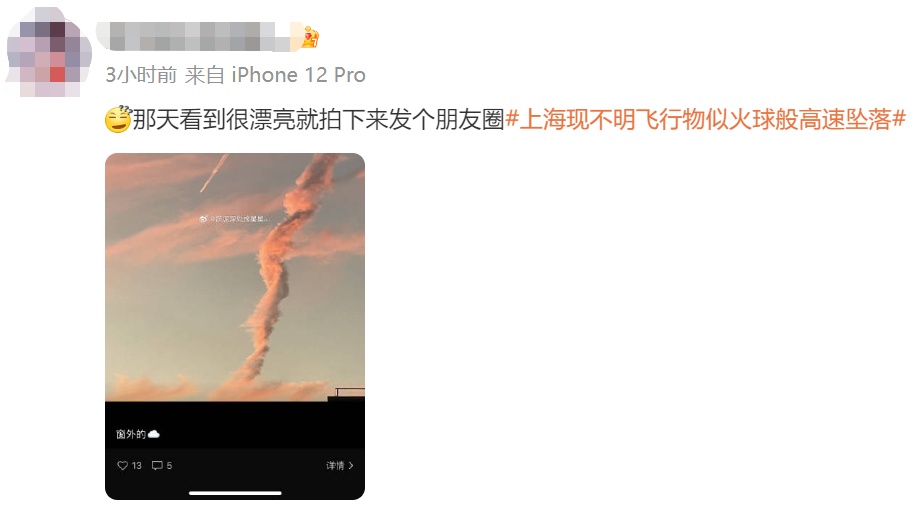The height and width of the screenshot is (514, 920).
Task: Click the heart like icon in photo
Action: point(122,465)
